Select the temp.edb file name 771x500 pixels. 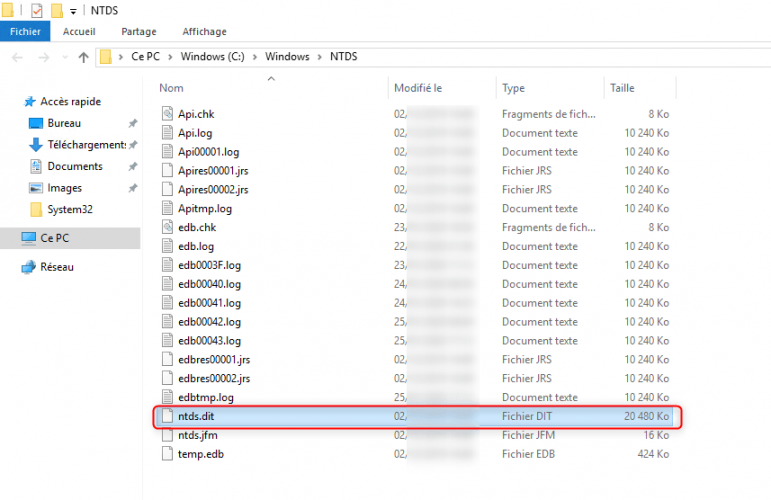201,454
